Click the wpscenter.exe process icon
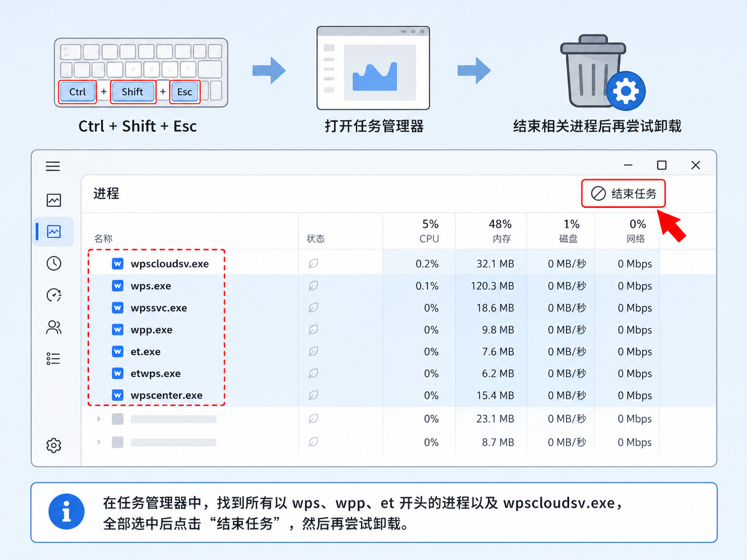 (118, 396)
